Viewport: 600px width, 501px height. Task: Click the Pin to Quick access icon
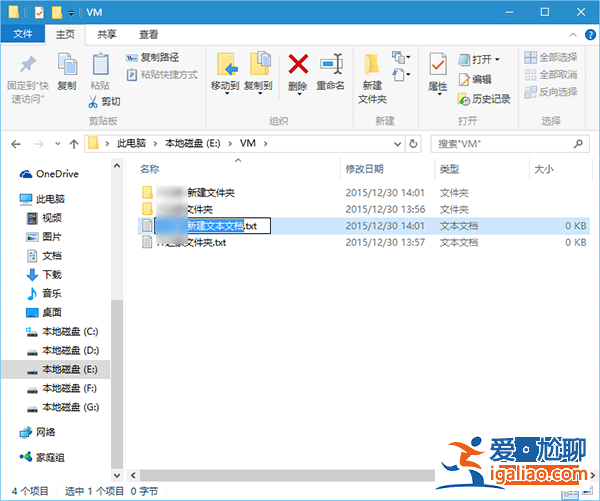(x=28, y=64)
